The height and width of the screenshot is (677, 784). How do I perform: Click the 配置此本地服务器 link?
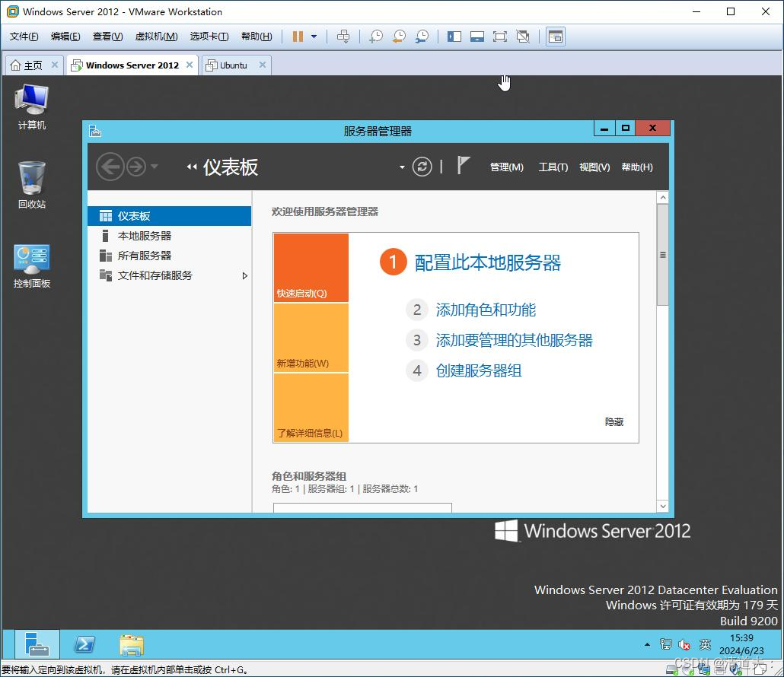pyautogui.click(x=487, y=262)
